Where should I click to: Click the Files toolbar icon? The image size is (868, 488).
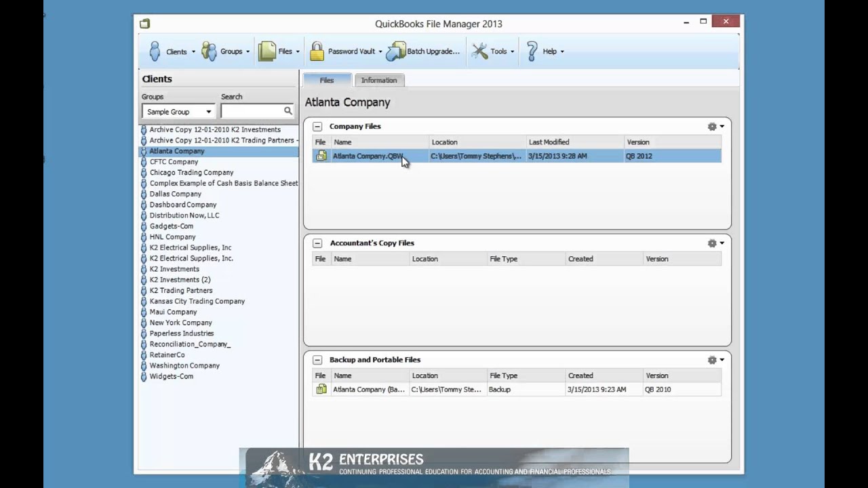tap(267, 52)
